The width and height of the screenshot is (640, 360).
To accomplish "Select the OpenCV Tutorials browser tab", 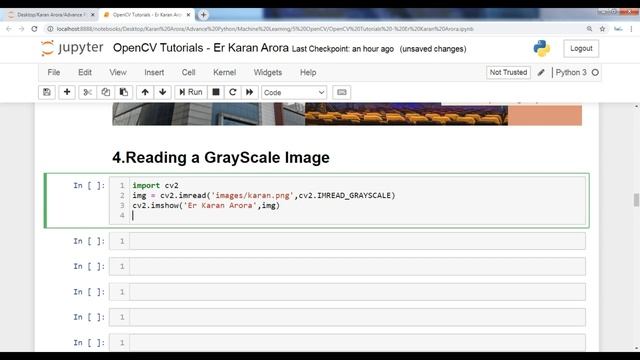I will pyautogui.click(x=147, y=15).
